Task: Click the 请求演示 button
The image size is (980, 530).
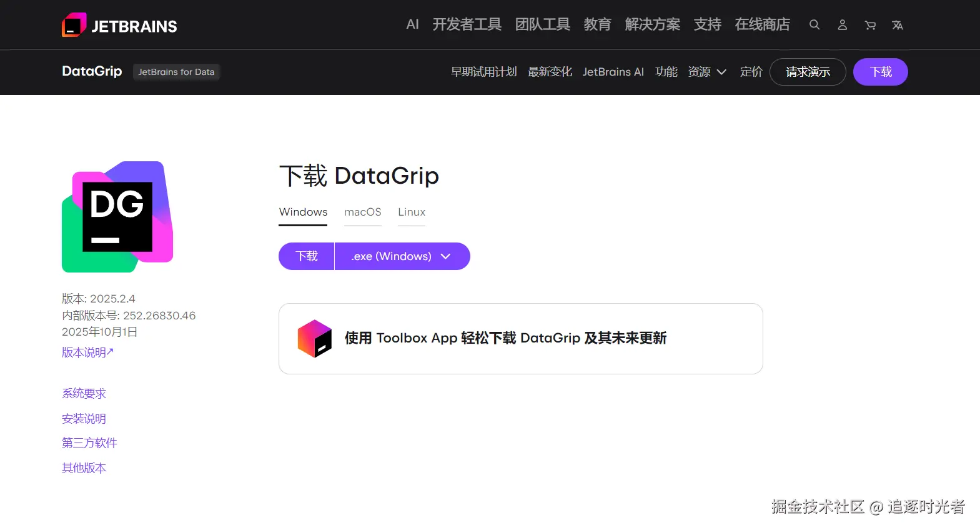Action: pyautogui.click(x=808, y=72)
